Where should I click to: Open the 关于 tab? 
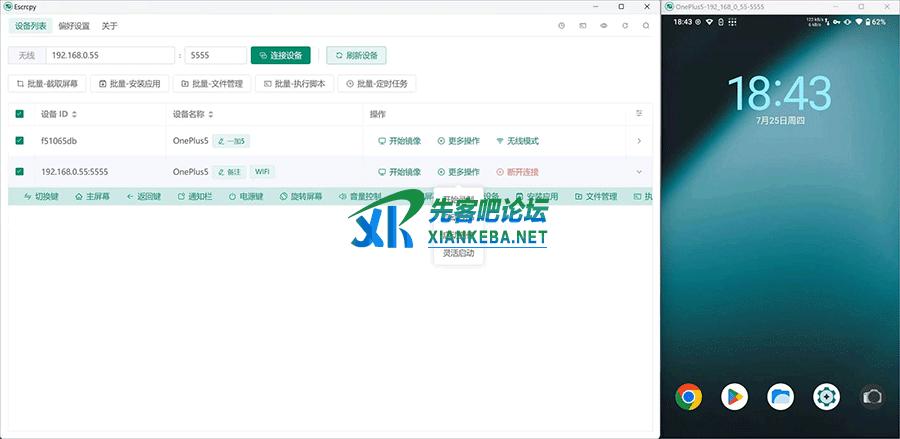(110, 26)
